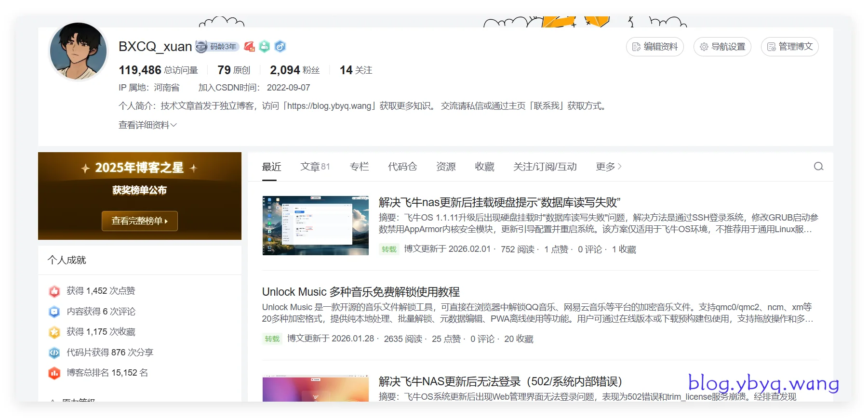Open the Unlock Music tutorial article title
The image size is (868, 418).
361,292
